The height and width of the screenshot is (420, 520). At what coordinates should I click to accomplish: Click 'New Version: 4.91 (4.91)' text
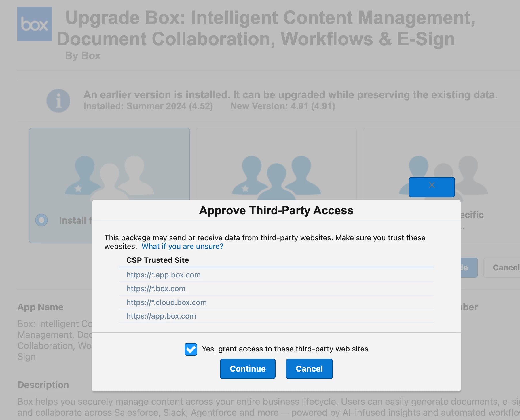pos(283,106)
